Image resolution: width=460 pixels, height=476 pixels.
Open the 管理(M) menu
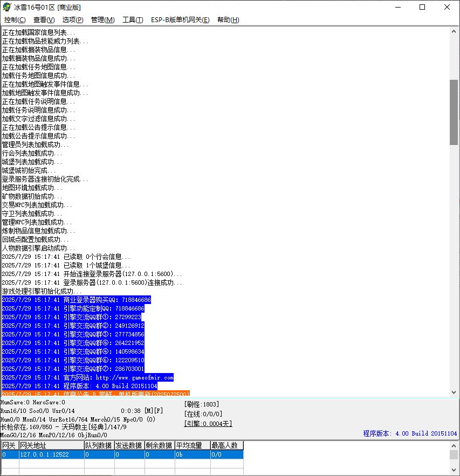[103, 20]
